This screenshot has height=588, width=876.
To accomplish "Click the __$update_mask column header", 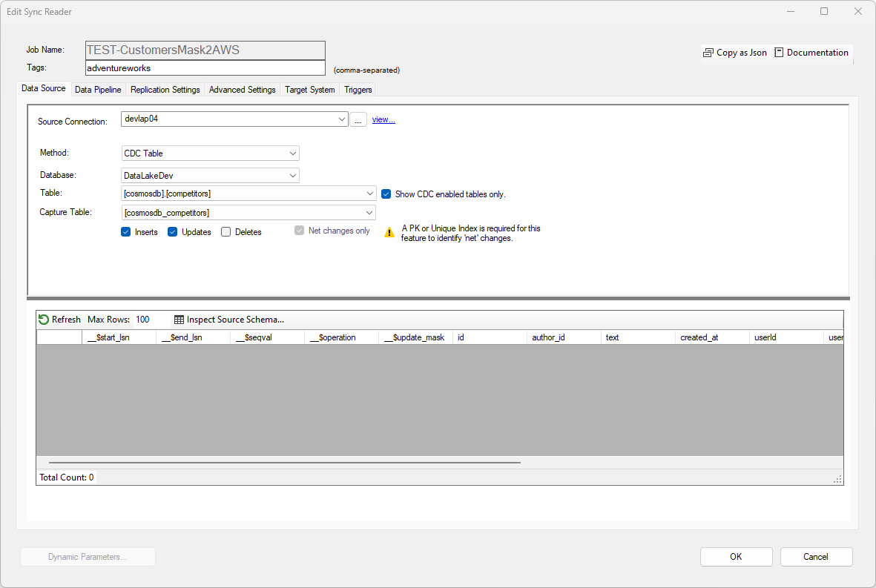I will pos(415,337).
